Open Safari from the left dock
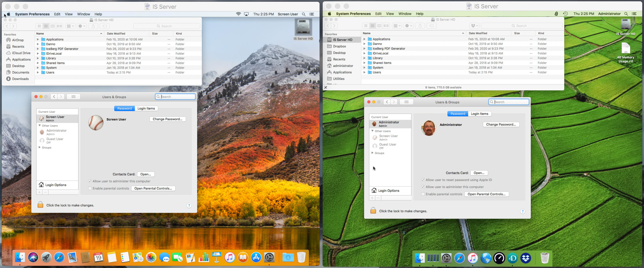This screenshot has height=268, width=644. tap(59, 257)
